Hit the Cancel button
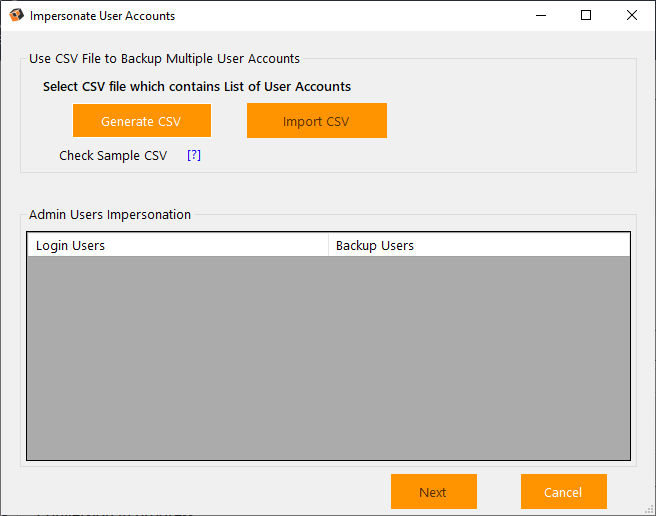 pyautogui.click(x=563, y=492)
